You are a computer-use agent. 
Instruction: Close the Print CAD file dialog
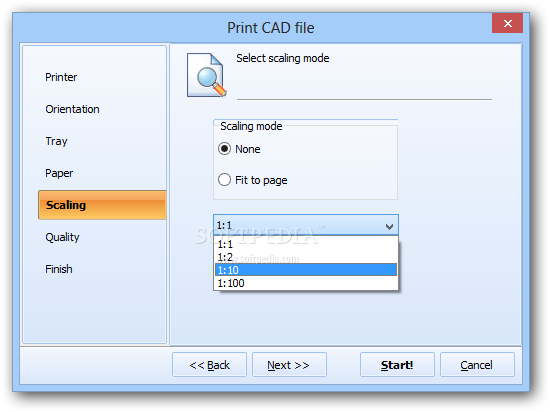click(x=507, y=23)
